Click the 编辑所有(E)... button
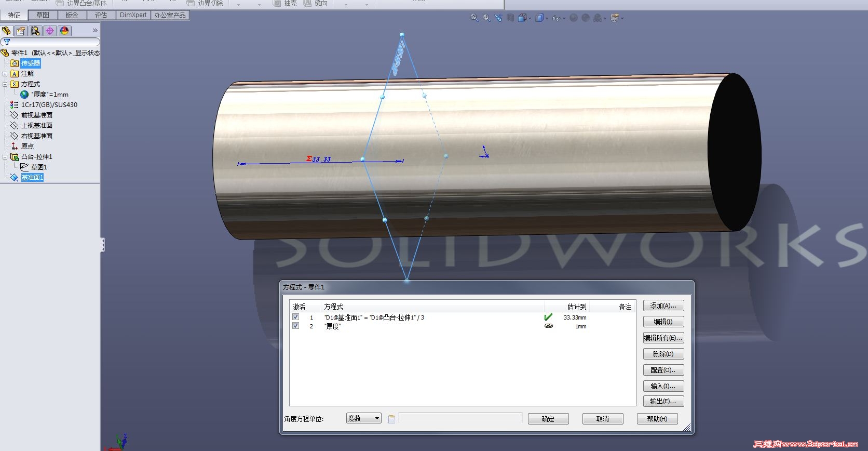 coord(663,338)
